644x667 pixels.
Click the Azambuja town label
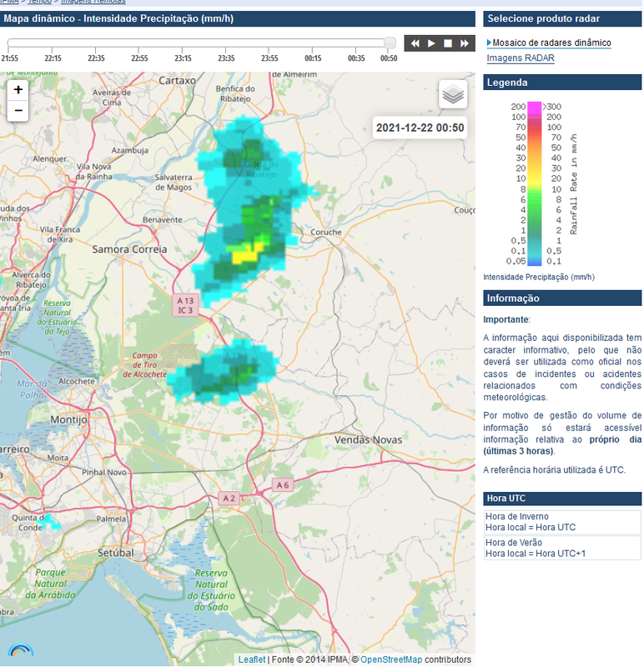(130, 151)
